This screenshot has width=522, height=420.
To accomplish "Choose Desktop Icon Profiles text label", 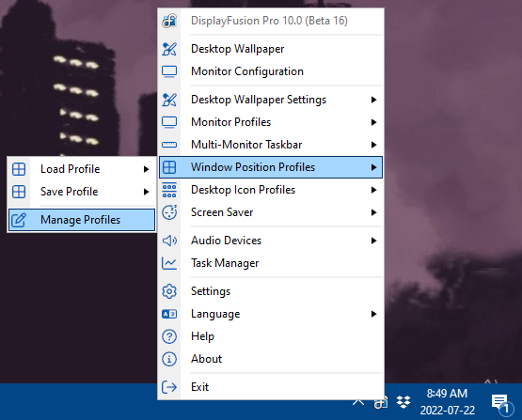I will click(243, 190).
